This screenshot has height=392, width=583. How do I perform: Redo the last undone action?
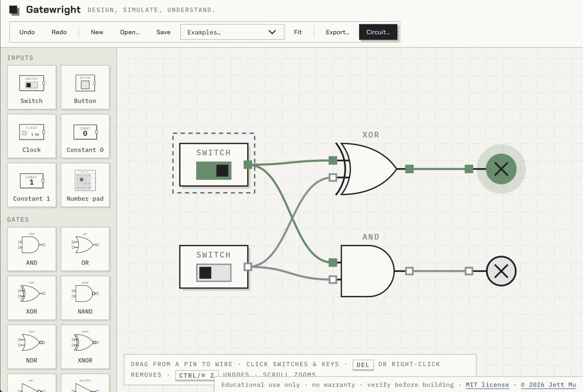pyautogui.click(x=59, y=32)
